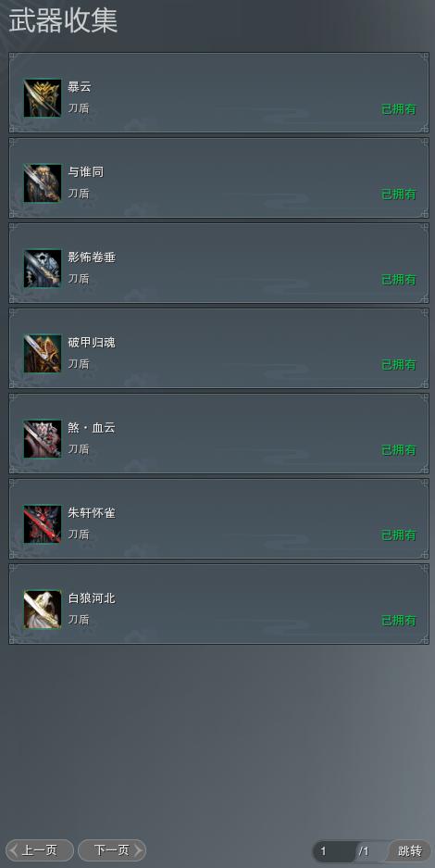The width and height of the screenshot is (435, 868).
Task: Click the 跳转 jump button
Action: click(x=410, y=850)
